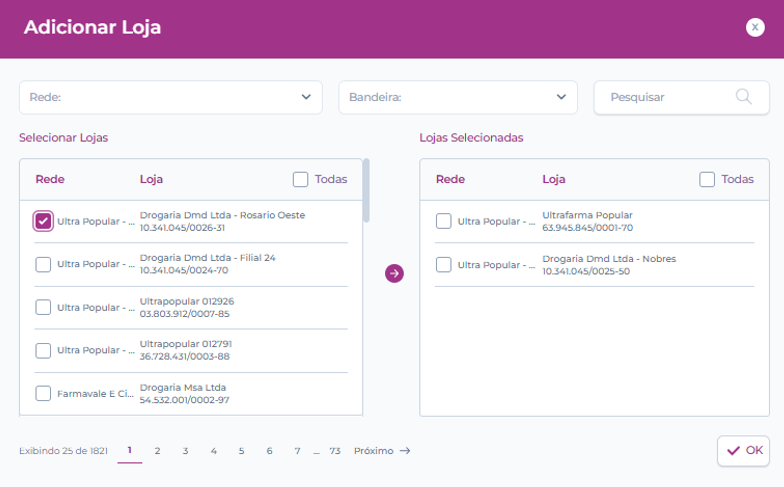The image size is (784, 487).
Task: Check Ultrafarma Popular in selected stores
Action: [444, 221]
